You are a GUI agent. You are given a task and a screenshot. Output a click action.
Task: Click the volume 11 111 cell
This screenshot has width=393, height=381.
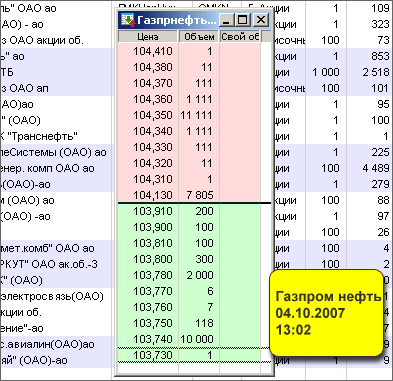point(199,115)
